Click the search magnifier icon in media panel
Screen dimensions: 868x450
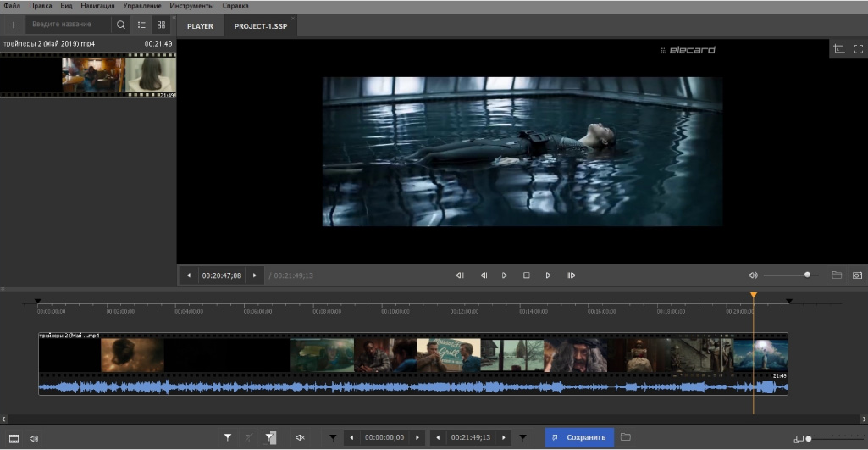[121, 25]
